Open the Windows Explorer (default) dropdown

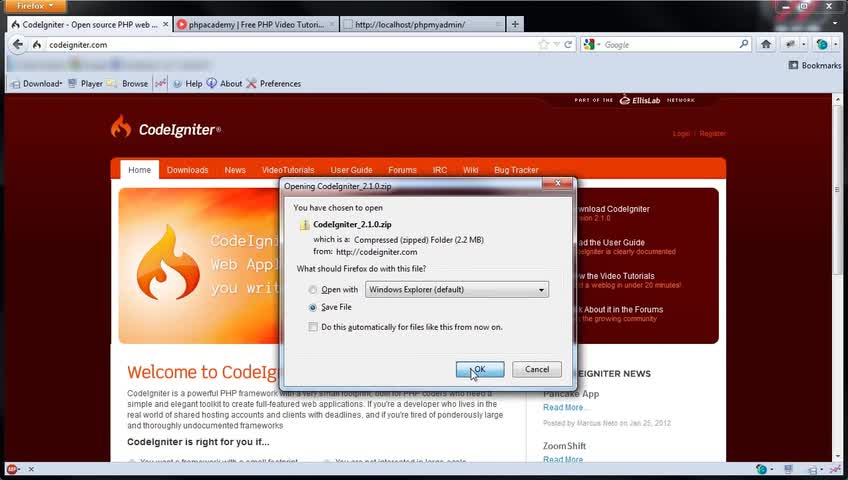click(x=457, y=290)
